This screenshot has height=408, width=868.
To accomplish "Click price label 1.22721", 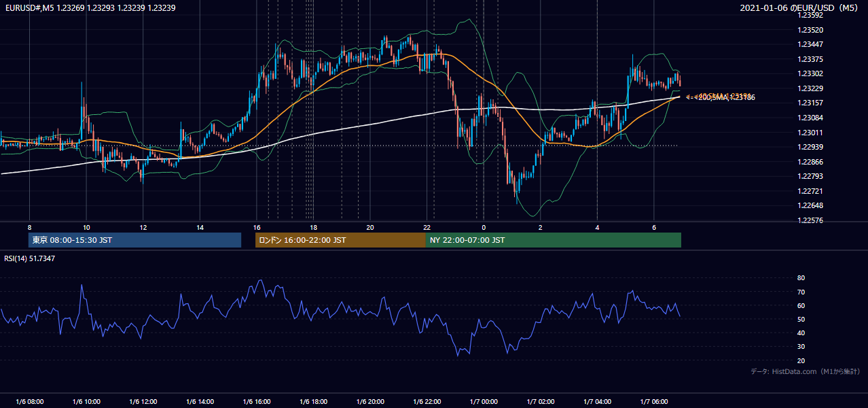I will [810, 191].
